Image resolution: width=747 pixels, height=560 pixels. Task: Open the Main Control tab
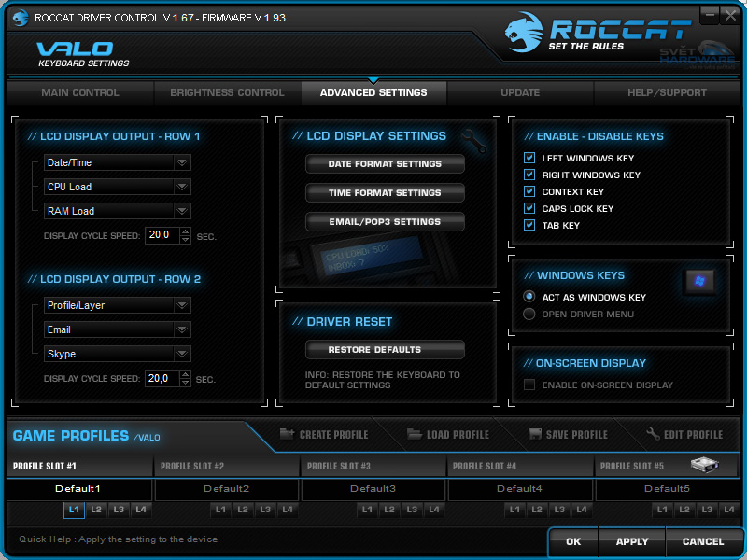[80, 92]
